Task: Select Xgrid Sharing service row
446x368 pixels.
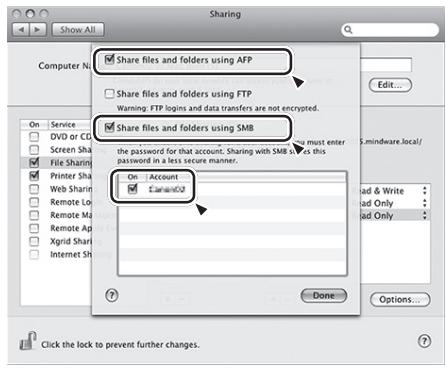Action: click(56, 241)
